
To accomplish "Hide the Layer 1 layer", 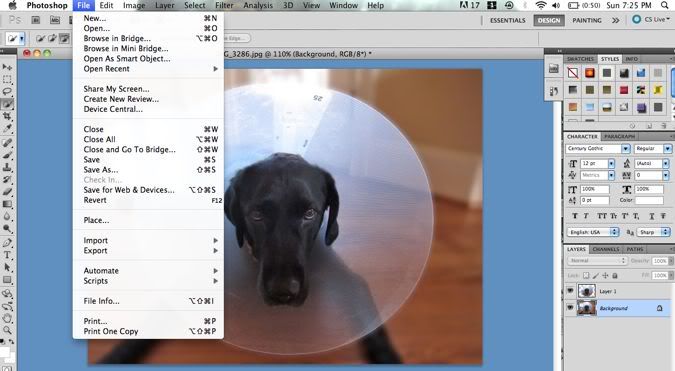I will pyautogui.click(x=570, y=291).
